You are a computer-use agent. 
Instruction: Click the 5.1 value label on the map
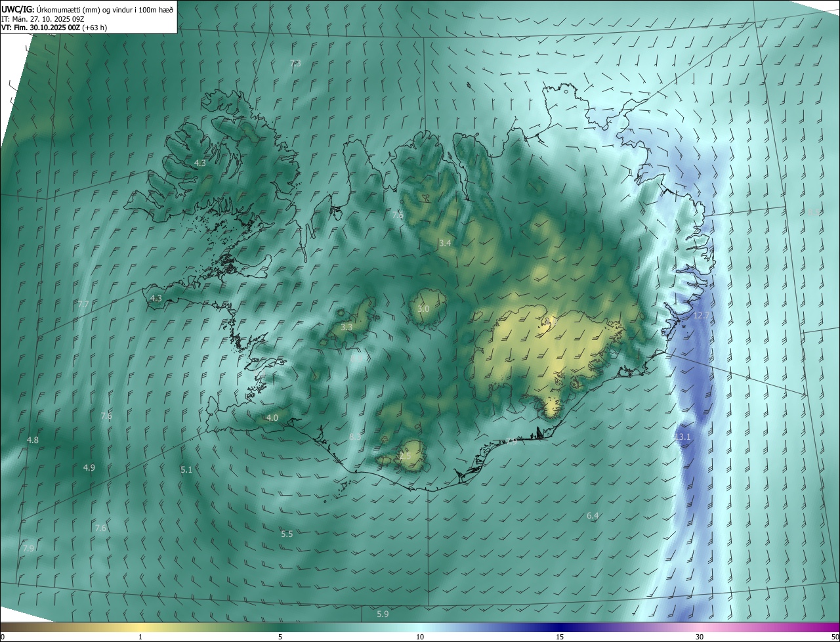[186, 470]
